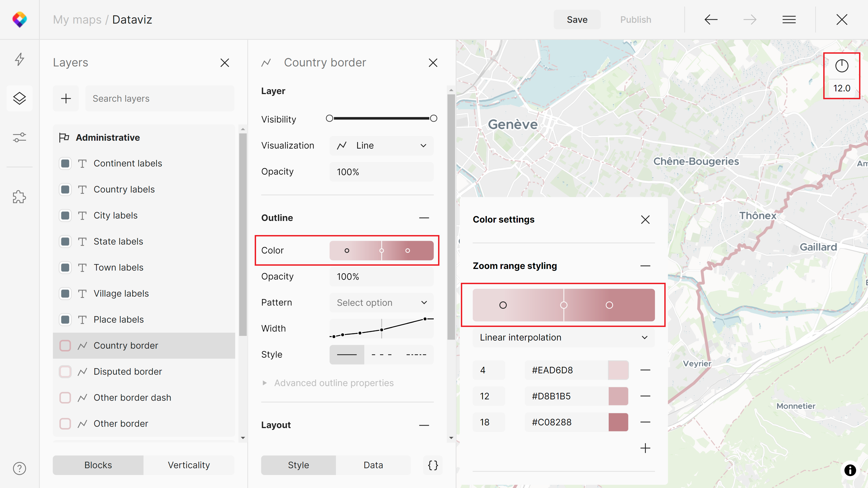Switch to the Data tab
868x488 pixels.
(373, 465)
